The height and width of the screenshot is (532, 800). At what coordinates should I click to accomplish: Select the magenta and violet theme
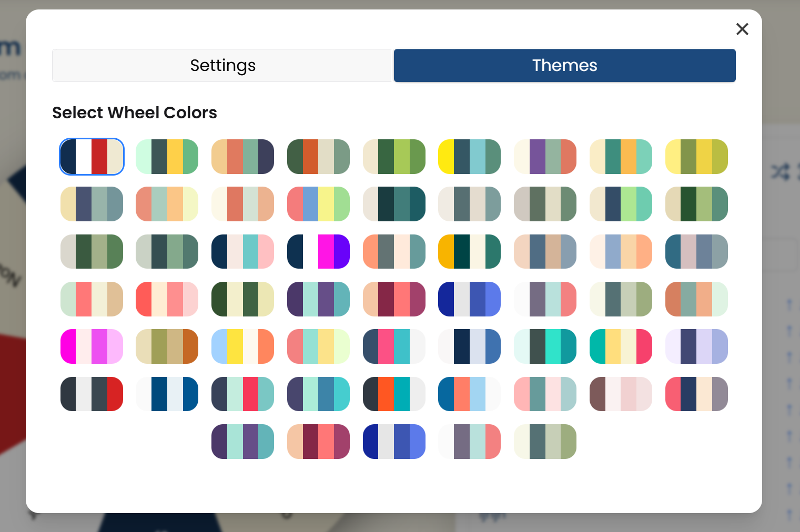click(92, 346)
